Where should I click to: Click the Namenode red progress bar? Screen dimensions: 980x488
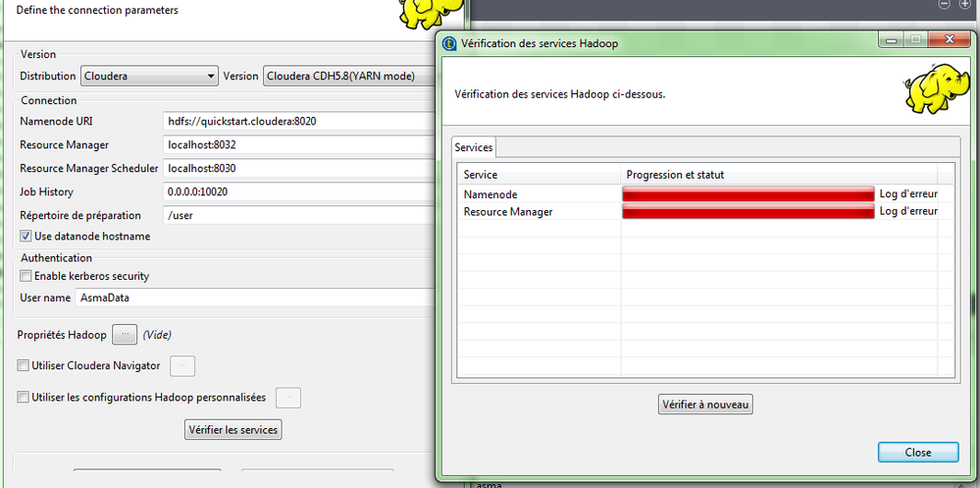pyautogui.click(x=748, y=194)
